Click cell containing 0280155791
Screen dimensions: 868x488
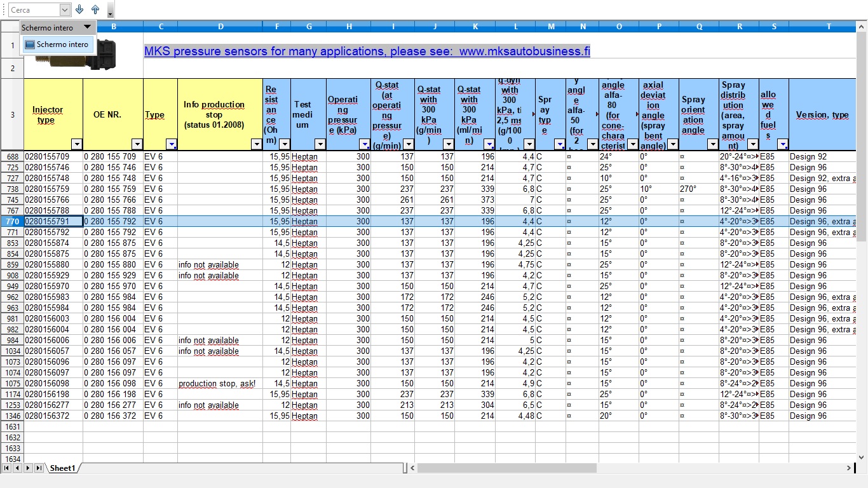pyautogui.click(x=53, y=221)
